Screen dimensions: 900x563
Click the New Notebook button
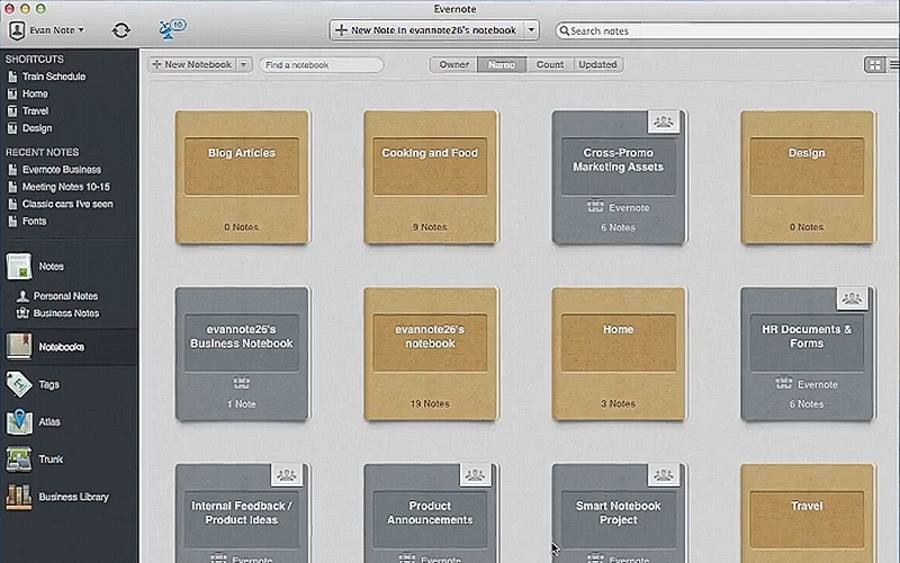[x=193, y=65]
